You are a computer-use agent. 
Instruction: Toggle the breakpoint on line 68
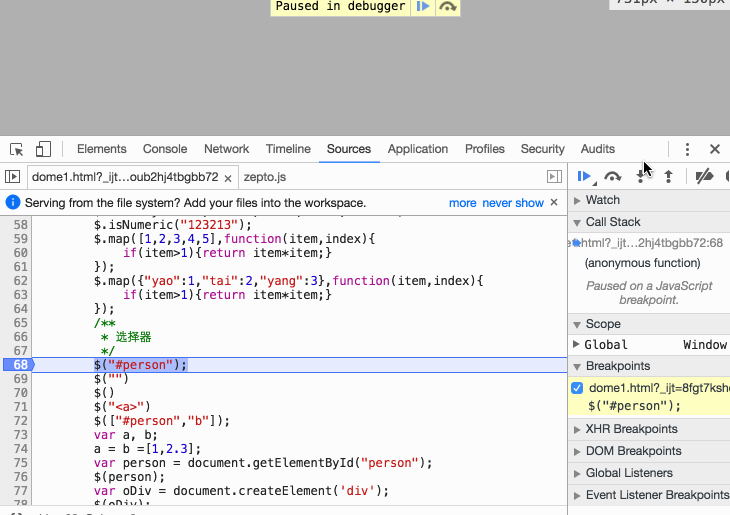pos(19,365)
